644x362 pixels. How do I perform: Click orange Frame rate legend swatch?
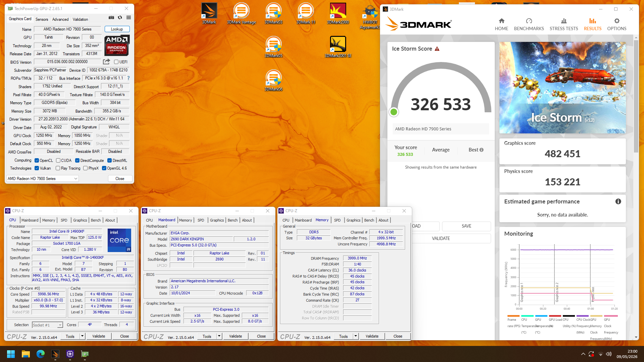514,316
